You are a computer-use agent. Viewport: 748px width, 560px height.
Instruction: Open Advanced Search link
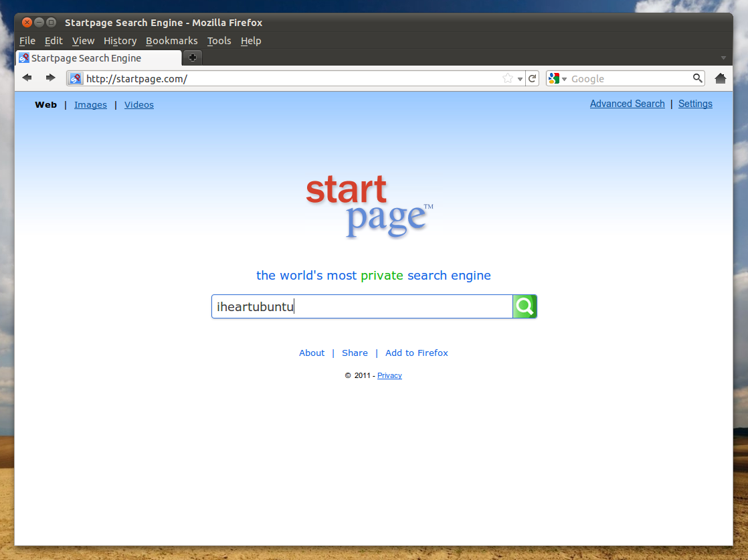[x=628, y=104]
